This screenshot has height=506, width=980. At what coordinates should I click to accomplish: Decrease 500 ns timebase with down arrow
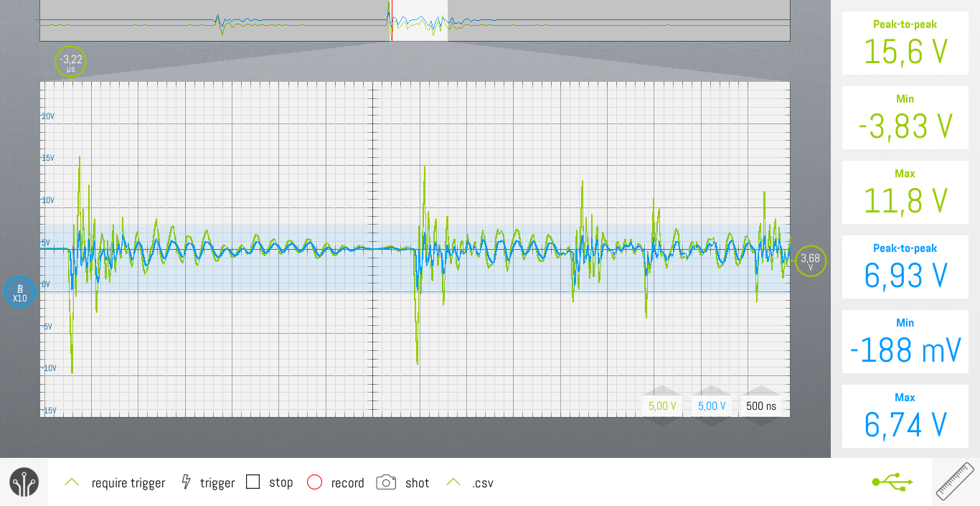pyautogui.click(x=761, y=421)
